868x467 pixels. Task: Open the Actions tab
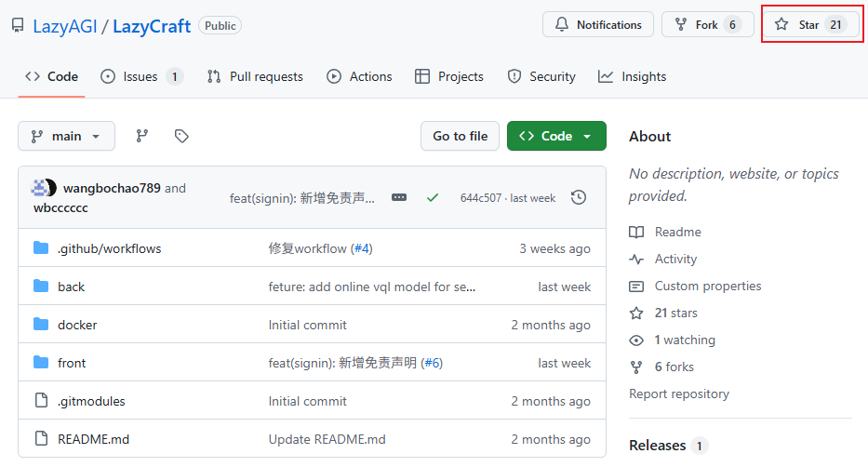(359, 77)
